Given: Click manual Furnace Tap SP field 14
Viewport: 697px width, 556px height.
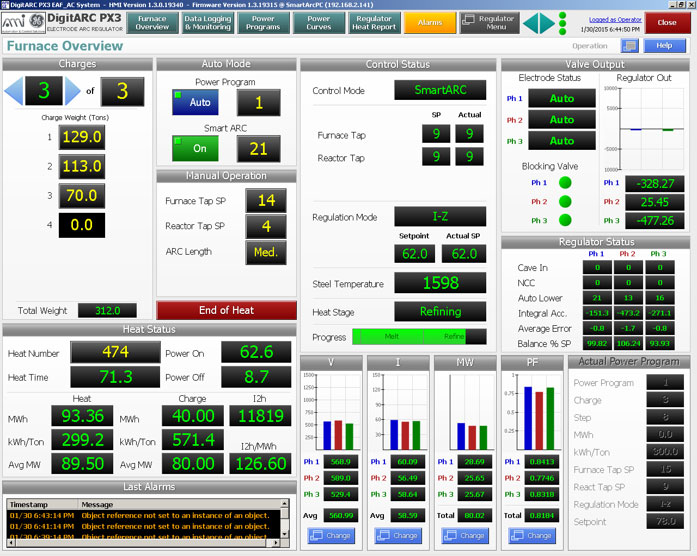Looking at the screenshot, I should point(266,200).
